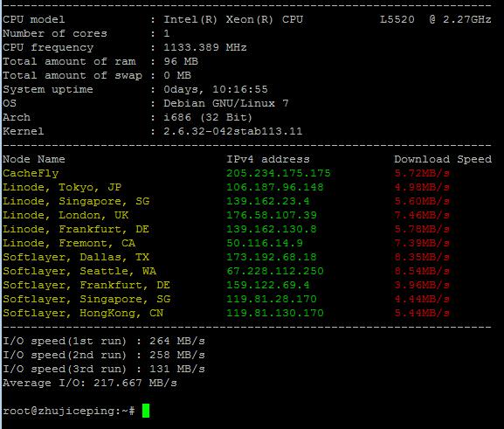This screenshot has height=429, width=504.
Task: Click the IP address 119.81.130.170
Action: [x=275, y=313]
